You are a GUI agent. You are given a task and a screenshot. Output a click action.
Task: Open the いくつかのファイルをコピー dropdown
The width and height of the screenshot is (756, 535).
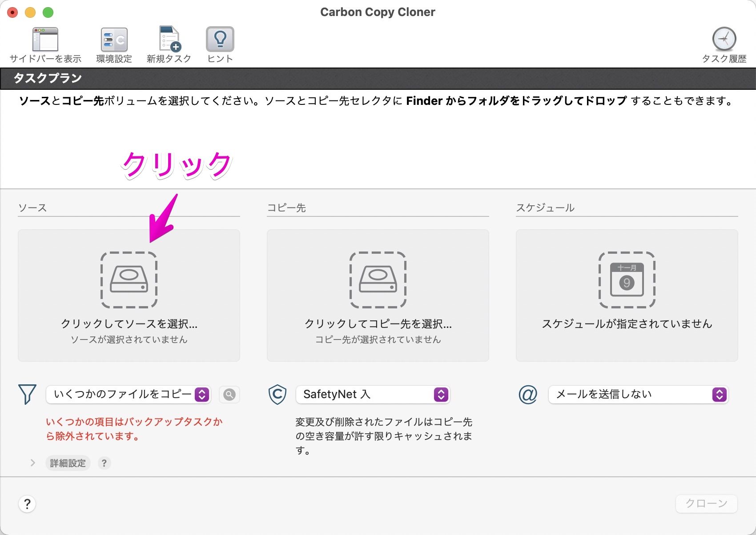(128, 394)
